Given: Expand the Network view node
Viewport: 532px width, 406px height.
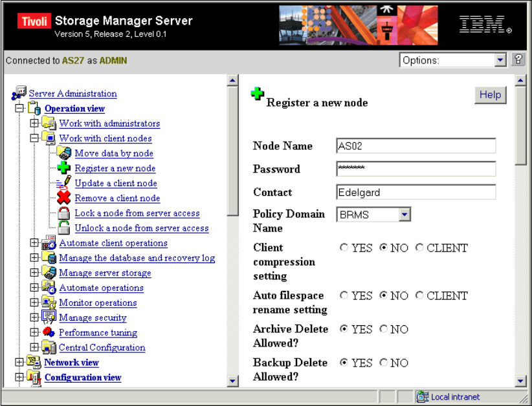Looking at the screenshot, I should (x=19, y=362).
